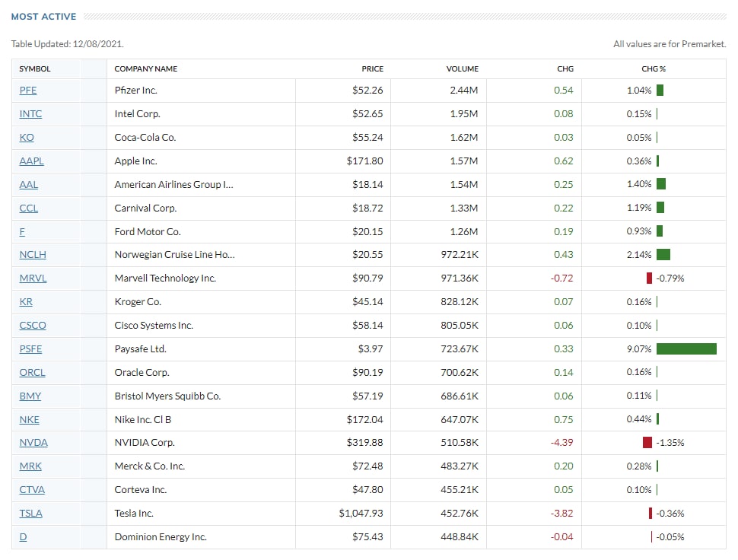738x560 pixels.
Task: Click Tesla Inc. price $1,047.93
Action: 361,513
